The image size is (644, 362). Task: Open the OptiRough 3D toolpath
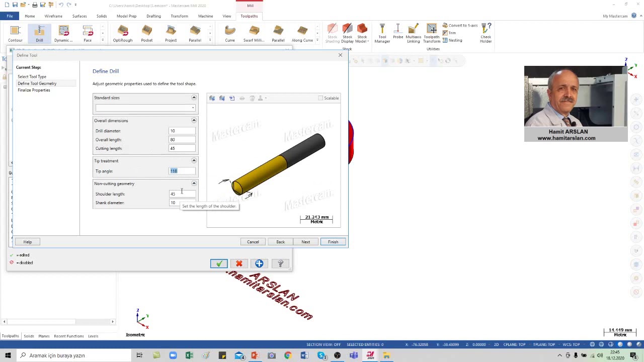tap(123, 34)
